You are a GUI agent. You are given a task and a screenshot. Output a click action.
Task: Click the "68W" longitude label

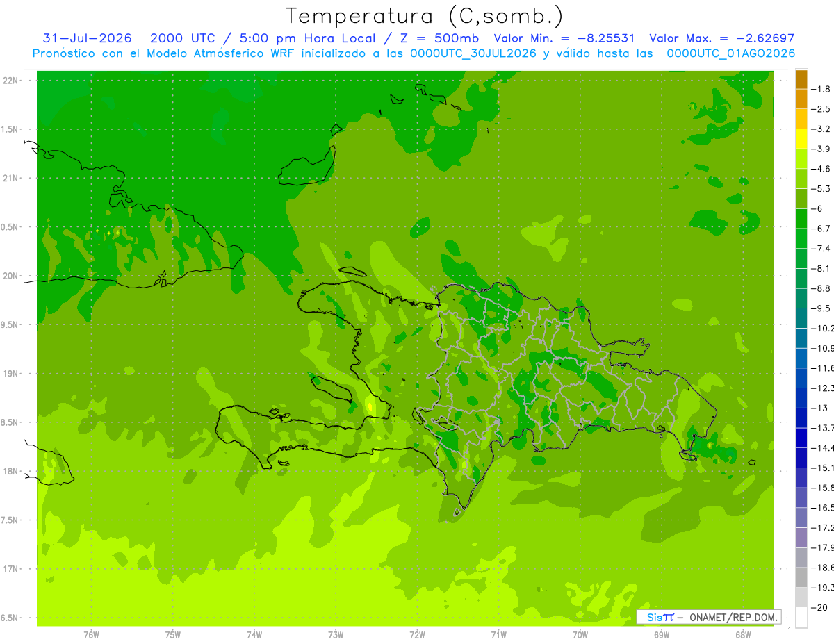coord(743,635)
